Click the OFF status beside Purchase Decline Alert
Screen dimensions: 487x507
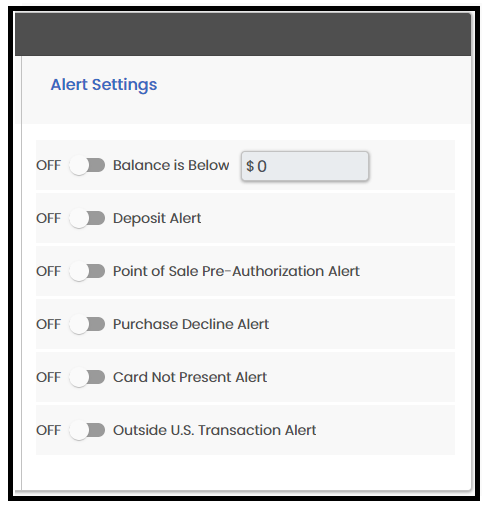[49, 324]
